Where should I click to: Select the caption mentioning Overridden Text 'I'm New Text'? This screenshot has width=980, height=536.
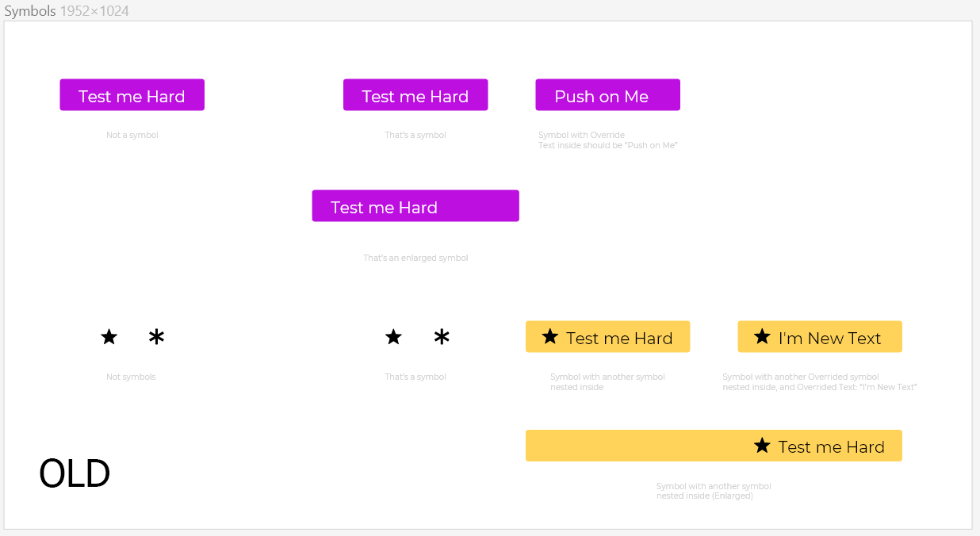click(x=820, y=382)
